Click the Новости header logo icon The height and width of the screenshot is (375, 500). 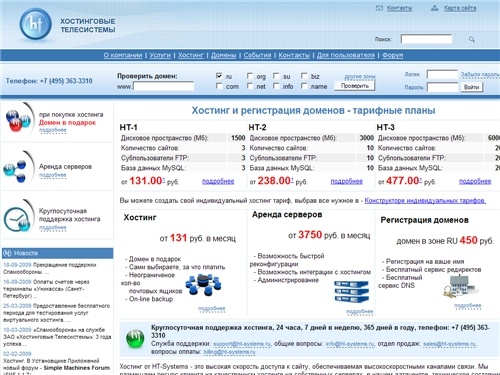[x=7, y=253]
